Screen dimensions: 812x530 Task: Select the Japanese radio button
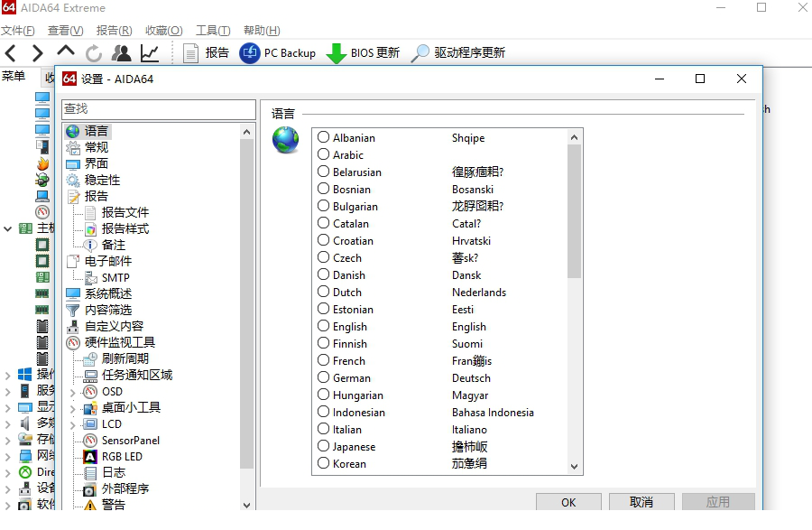[x=324, y=446]
